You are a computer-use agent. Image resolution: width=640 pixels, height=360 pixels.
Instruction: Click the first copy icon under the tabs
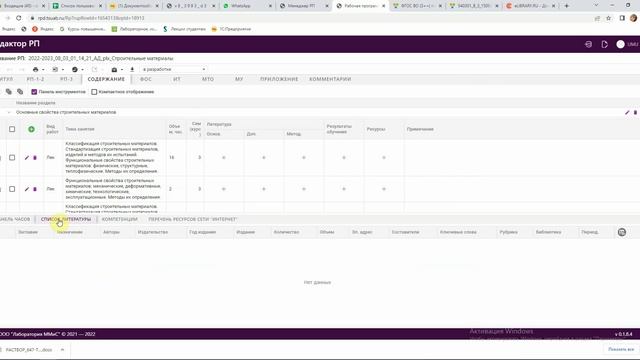[x=9, y=92]
